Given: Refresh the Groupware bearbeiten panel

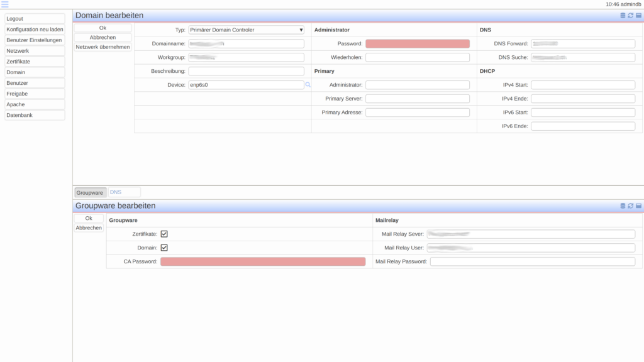Looking at the screenshot, I should pos(631,206).
